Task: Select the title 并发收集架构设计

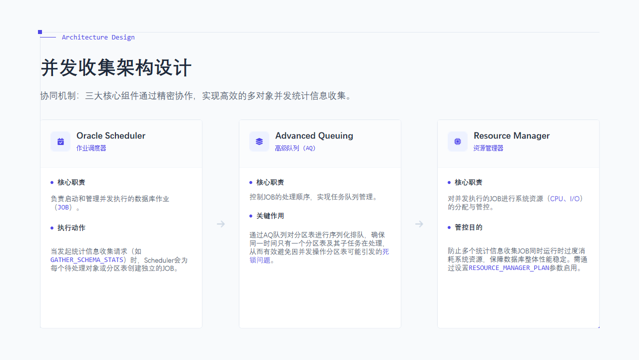Action: coord(116,68)
